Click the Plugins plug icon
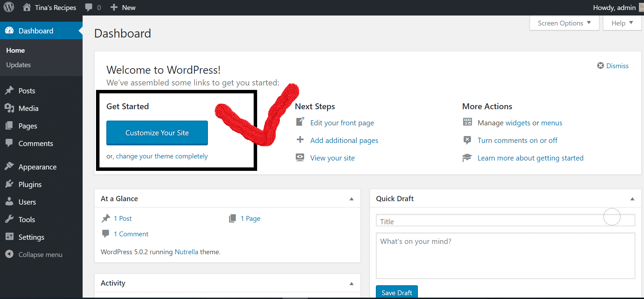This screenshot has height=299, width=644. (9, 184)
